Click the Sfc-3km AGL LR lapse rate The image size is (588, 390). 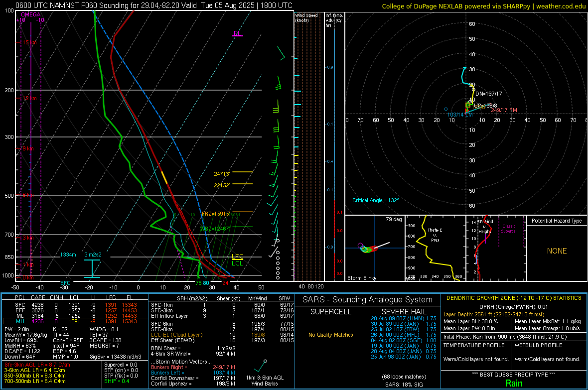(x=37, y=365)
